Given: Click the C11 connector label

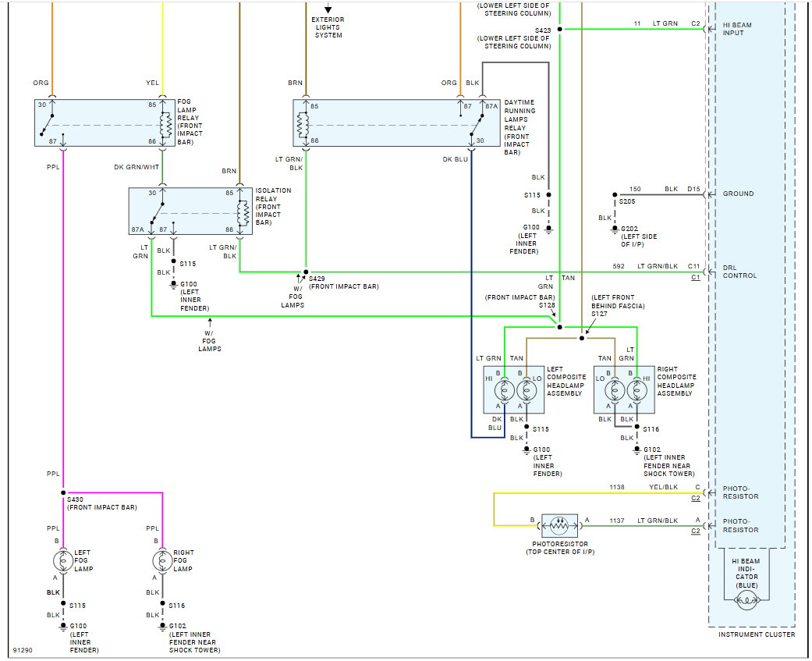Looking at the screenshot, I should coord(694,266).
